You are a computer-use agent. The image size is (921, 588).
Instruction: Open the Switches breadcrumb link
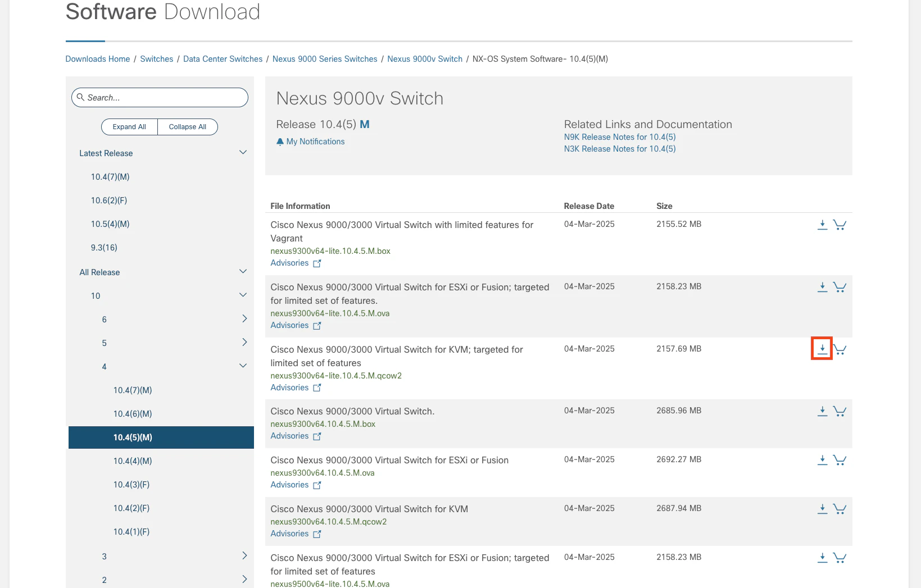157,59
